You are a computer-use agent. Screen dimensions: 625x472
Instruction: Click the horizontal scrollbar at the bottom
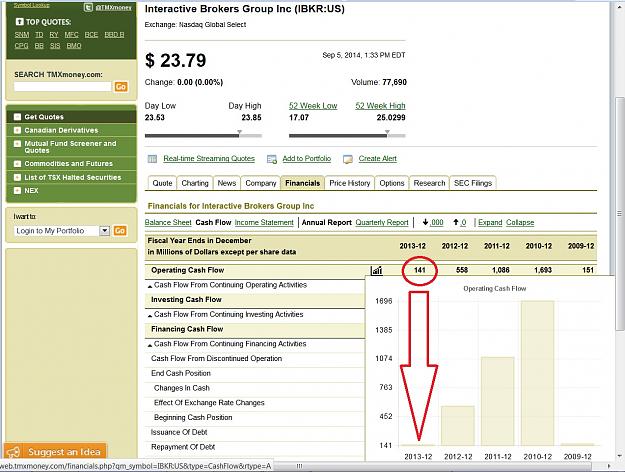299,466
